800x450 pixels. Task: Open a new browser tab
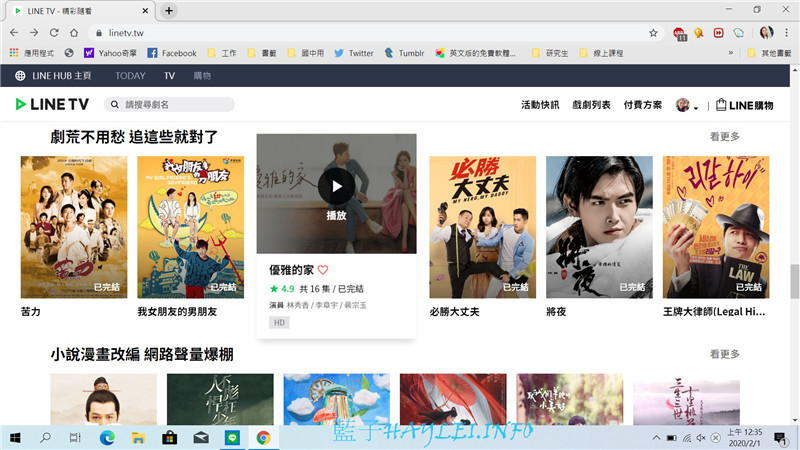point(169,11)
